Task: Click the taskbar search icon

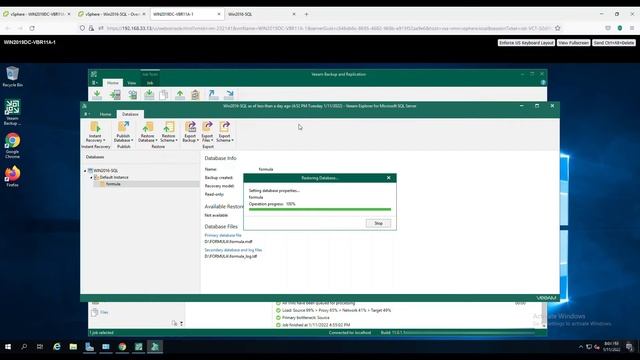Action: point(24,347)
